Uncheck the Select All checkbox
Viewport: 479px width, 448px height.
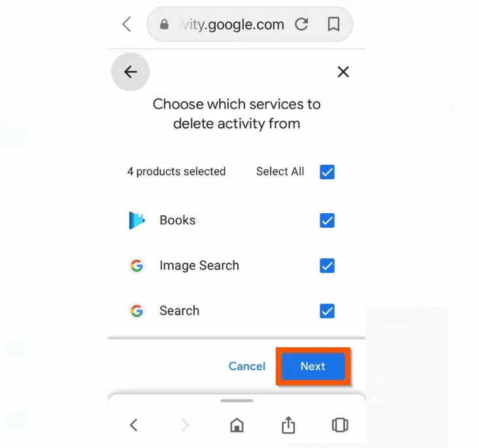(x=327, y=172)
